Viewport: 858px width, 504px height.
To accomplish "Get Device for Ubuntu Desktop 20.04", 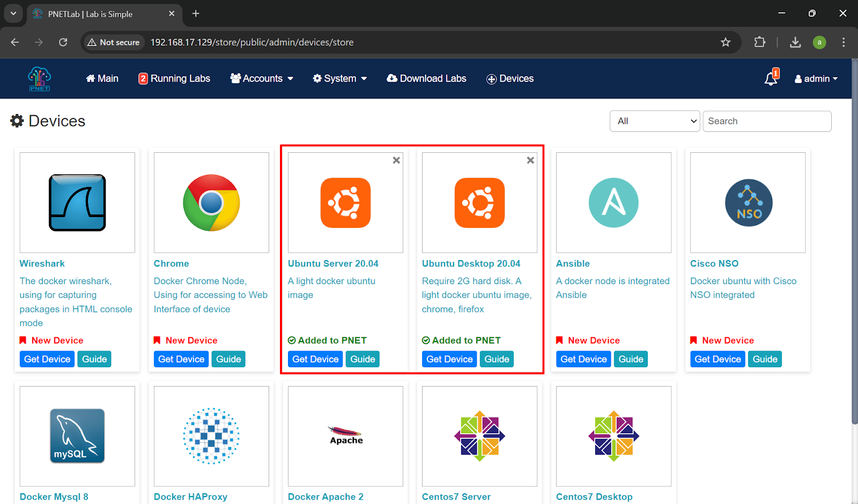I will pos(449,359).
